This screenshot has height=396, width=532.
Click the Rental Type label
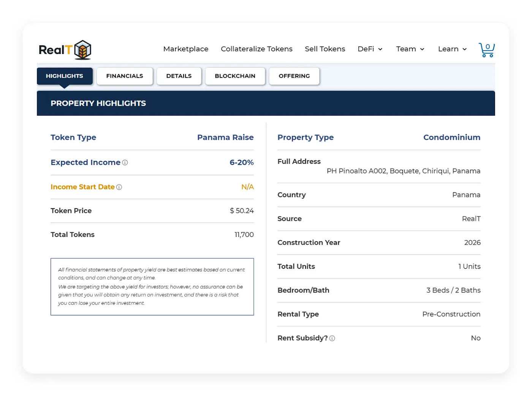298,314
